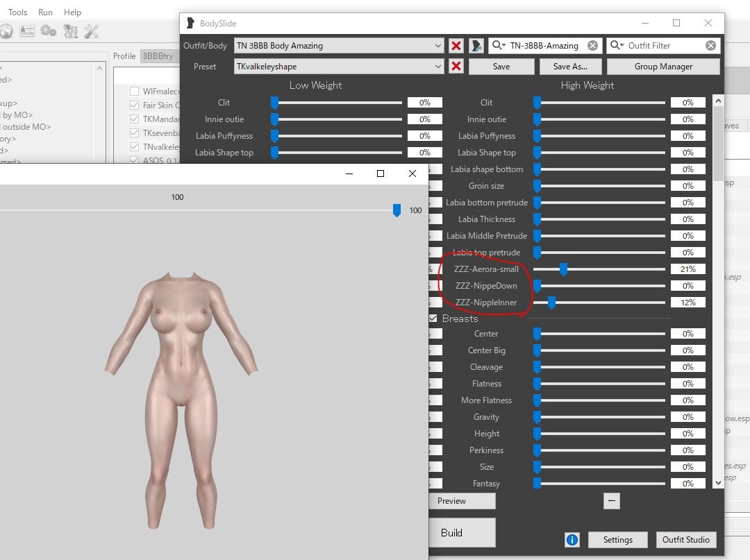Open the Group Manager
Image resolution: width=750 pixels, height=560 pixels.
663,67
